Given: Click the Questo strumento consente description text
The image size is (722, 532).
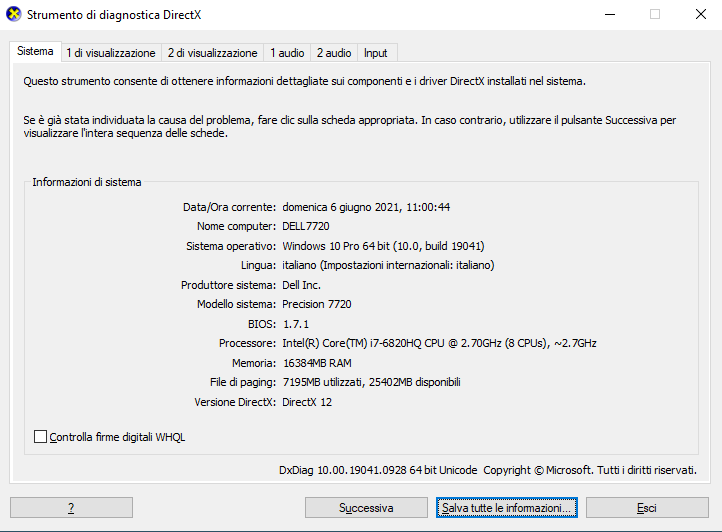Looking at the screenshot, I should [x=304, y=81].
